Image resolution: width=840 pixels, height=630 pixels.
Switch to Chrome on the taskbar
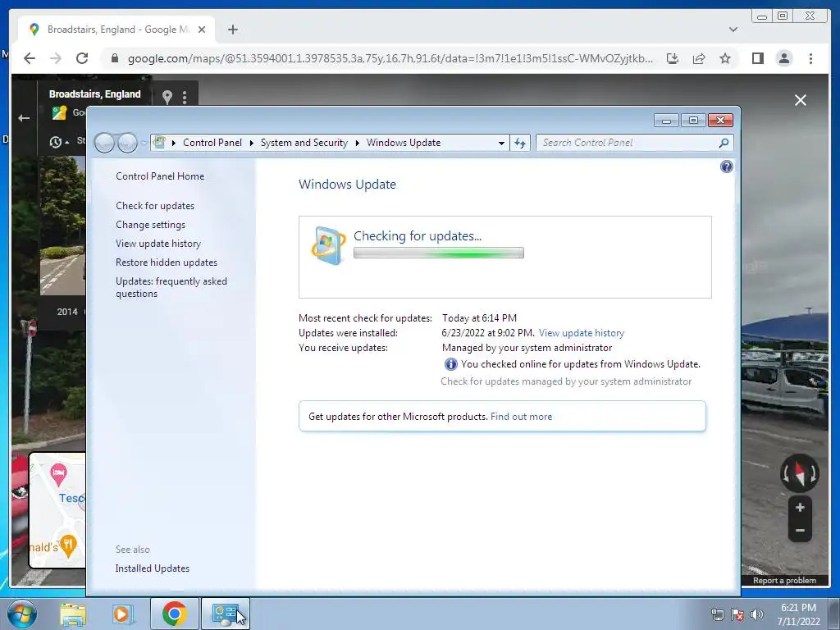[174, 614]
